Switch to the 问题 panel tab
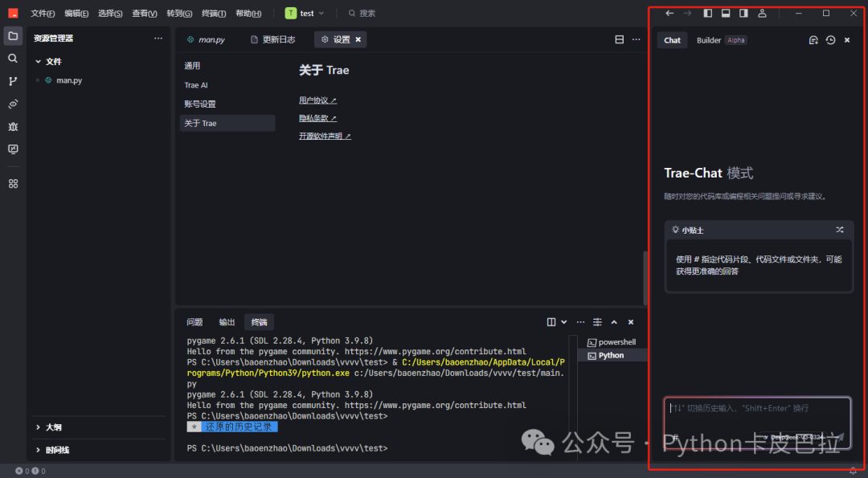The height and width of the screenshot is (478, 868). point(194,322)
